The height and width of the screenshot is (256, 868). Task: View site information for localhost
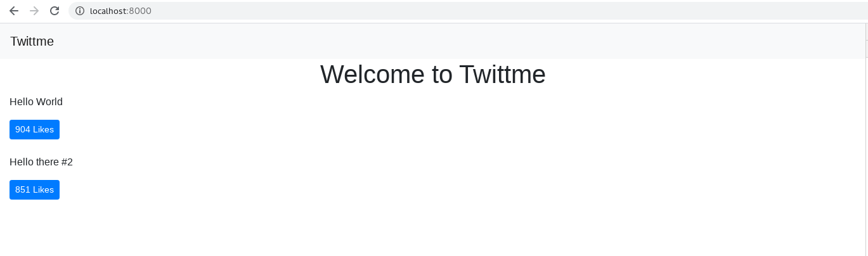point(80,11)
